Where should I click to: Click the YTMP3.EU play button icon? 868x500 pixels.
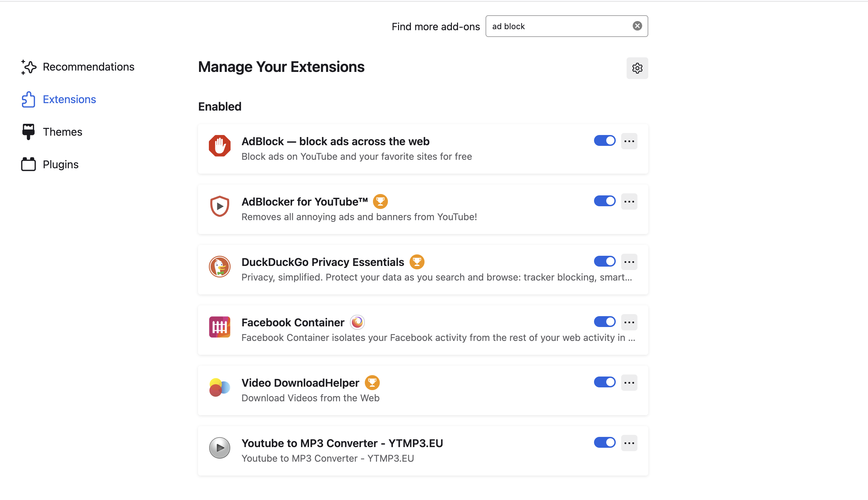tap(220, 448)
